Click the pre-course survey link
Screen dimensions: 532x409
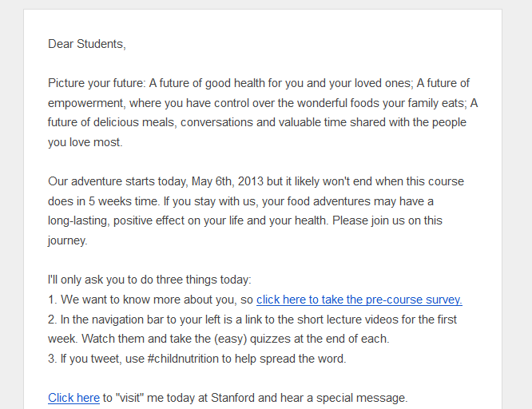click(359, 300)
